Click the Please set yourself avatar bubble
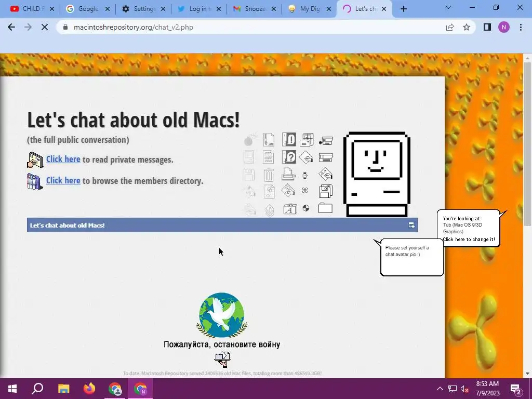 click(412, 257)
